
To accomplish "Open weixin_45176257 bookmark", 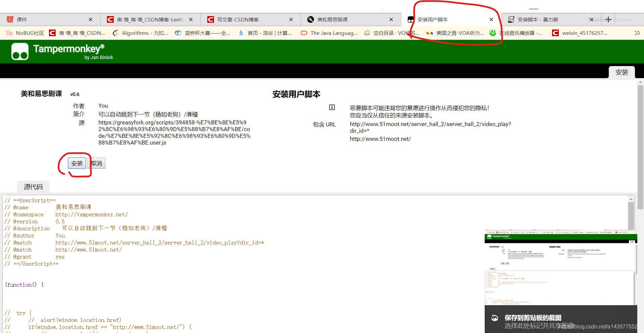I will point(580,33).
